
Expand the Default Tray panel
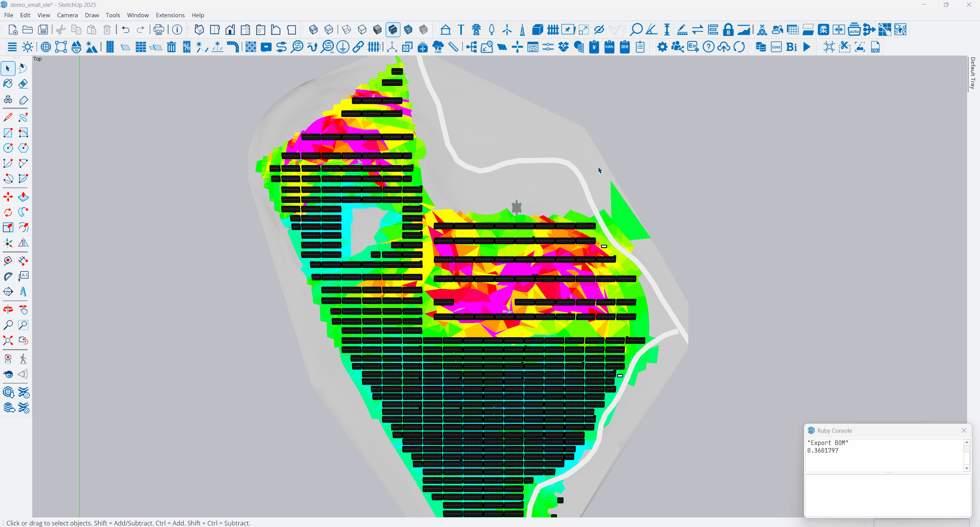pyautogui.click(x=973, y=73)
